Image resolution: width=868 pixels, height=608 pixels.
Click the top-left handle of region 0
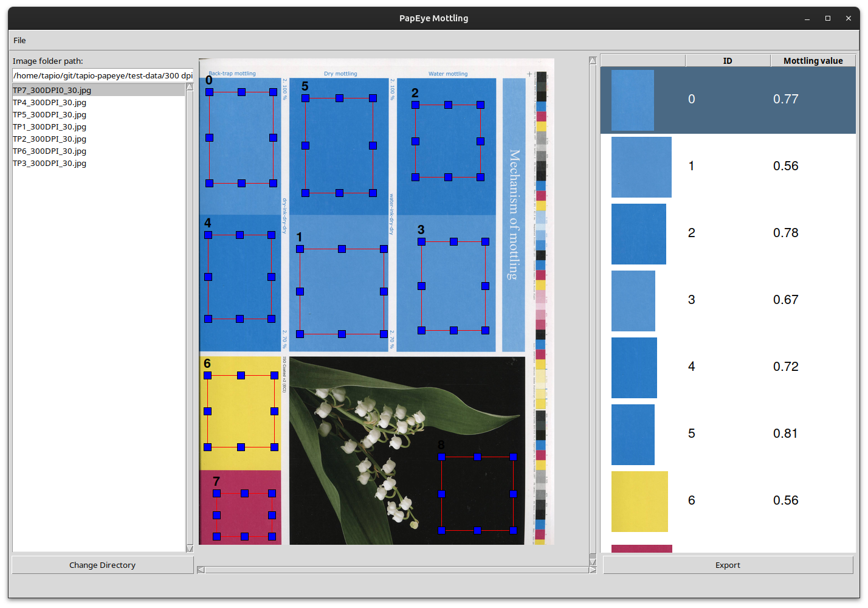[x=209, y=92]
